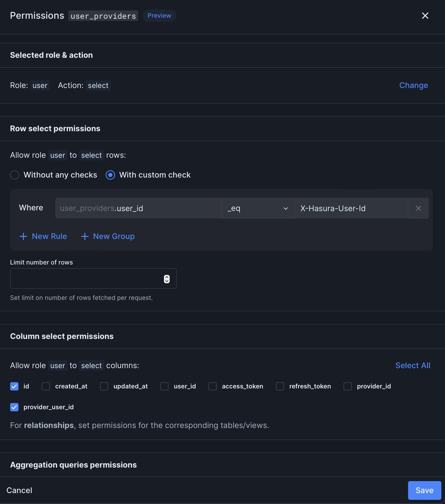Click the plus icon to add a New Rule
Screen dimensions: 445x504
pyautogui.click(x=23, y=236)
